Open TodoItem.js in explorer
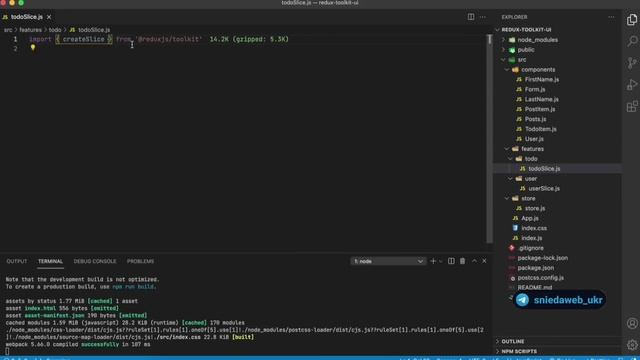This screenshot has width=640, height=360. [558, 129]
